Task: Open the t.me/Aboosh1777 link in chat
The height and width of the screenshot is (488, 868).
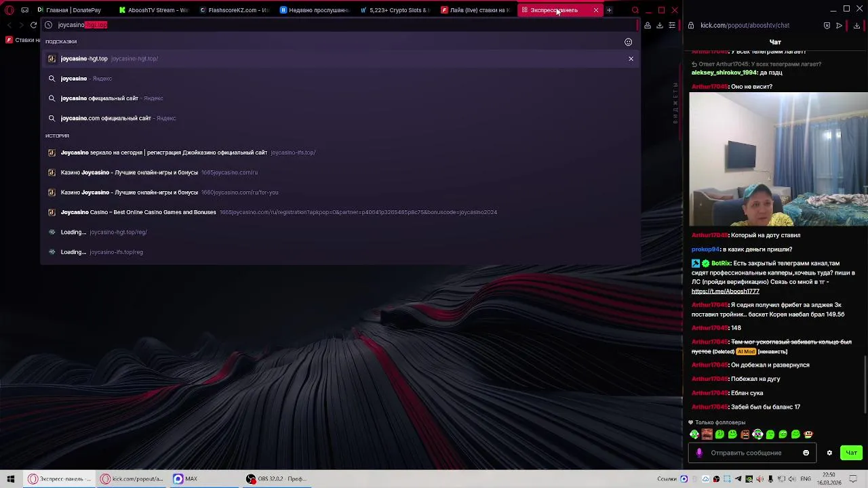Action: click(725, 291)
